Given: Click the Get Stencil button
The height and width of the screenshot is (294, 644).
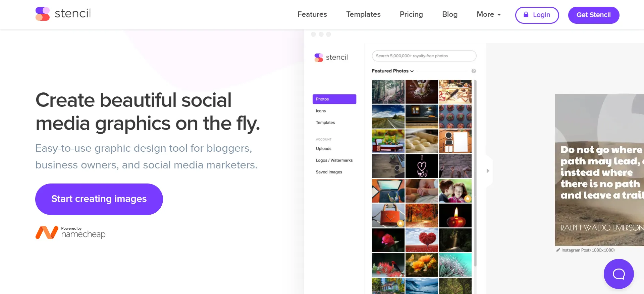Looking at the screenshot, I should pyautogui.click(x=594, y=15).
